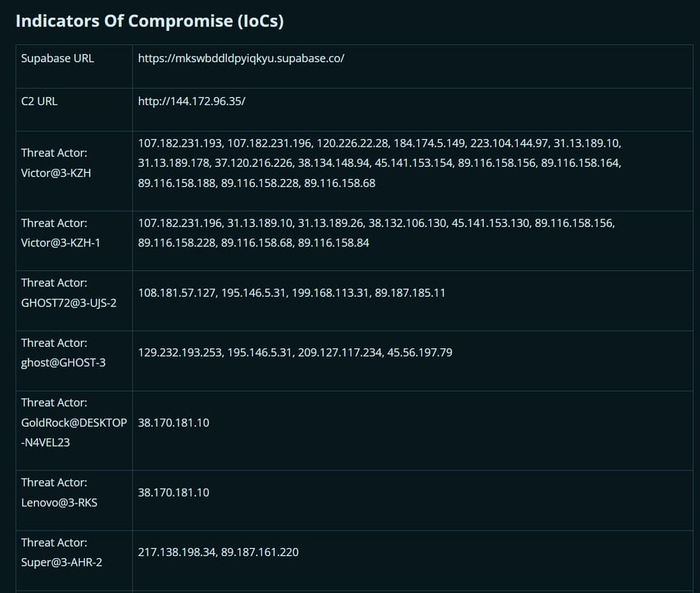Click IP address 107.182.231.193
Screen dimensions: 700x593
point(181,144)
